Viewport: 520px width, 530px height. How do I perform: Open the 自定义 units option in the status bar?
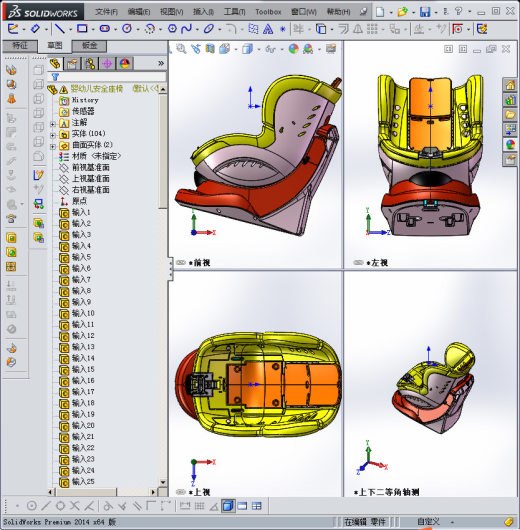pos(428,522)
